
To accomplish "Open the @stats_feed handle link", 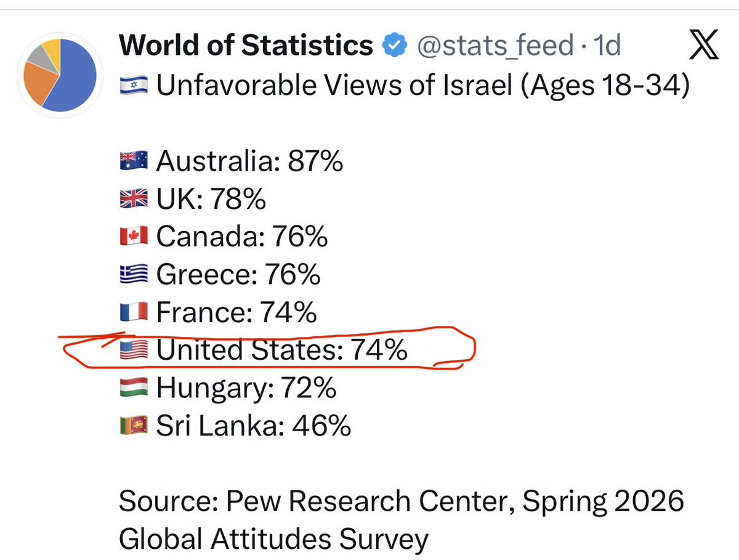I will (495, 46).
